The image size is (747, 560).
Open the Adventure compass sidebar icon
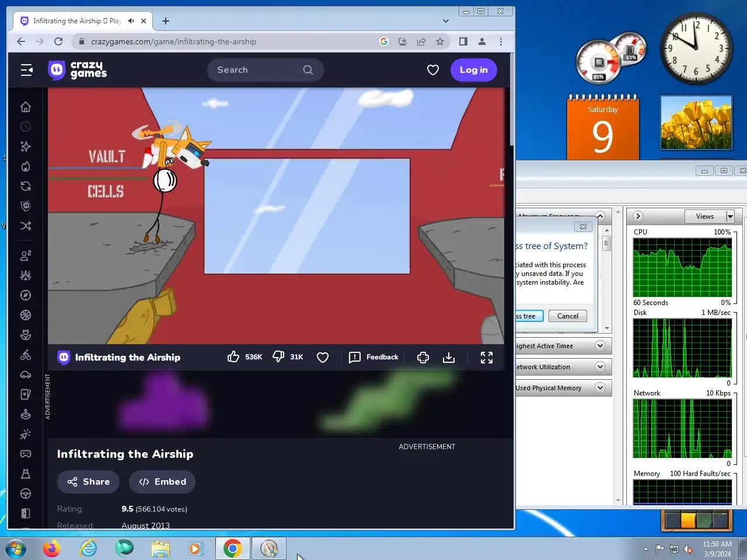tap(26, 295)
